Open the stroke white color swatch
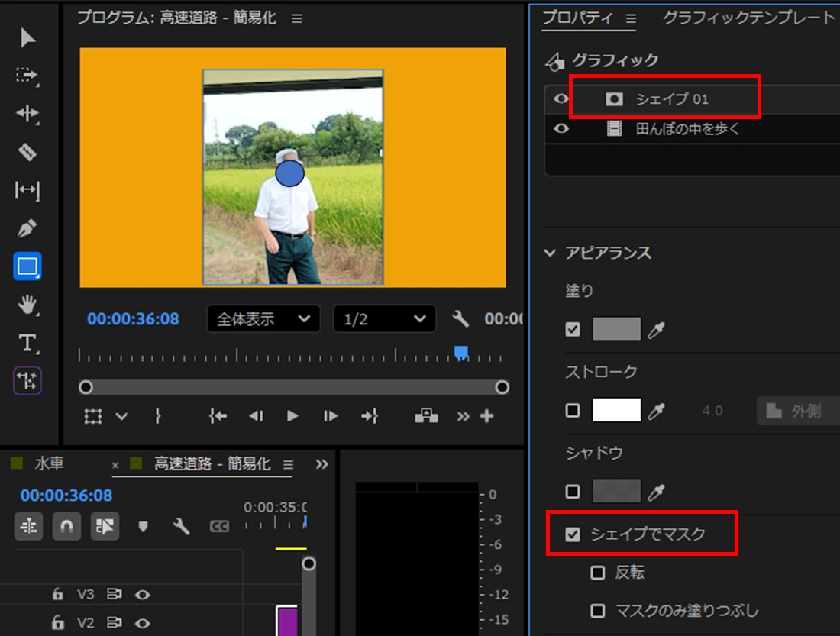Screen dimensions: 840x636 point(616,411)
